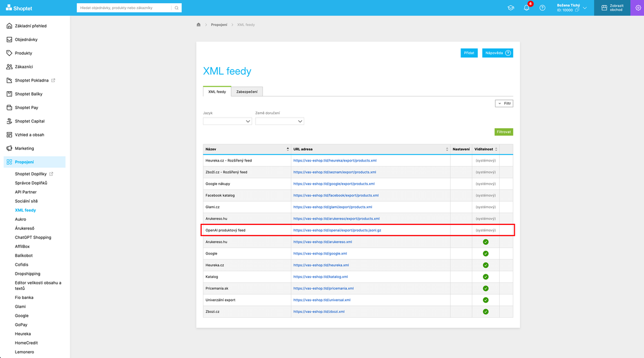Toggle green visibility check for Google feed
Screen dimensions: 644x358
pyautogui.click(x=486, y=253)
